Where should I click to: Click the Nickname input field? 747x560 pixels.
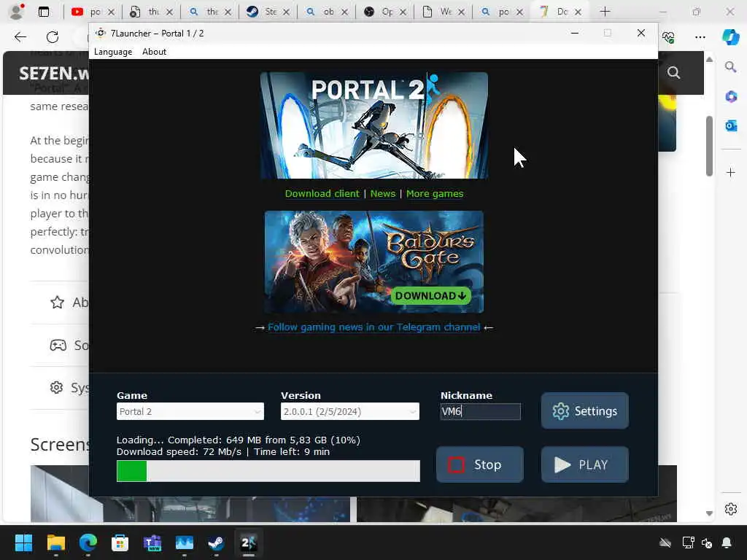pos(480,411)
